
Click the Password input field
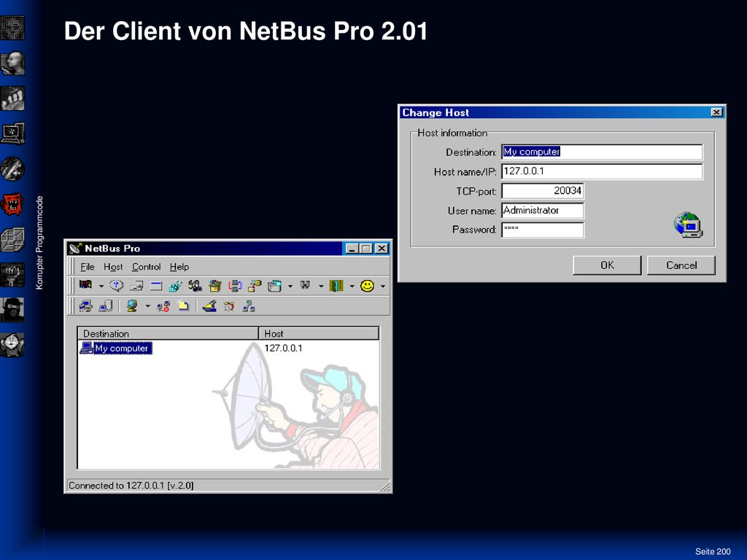(543, 230)
